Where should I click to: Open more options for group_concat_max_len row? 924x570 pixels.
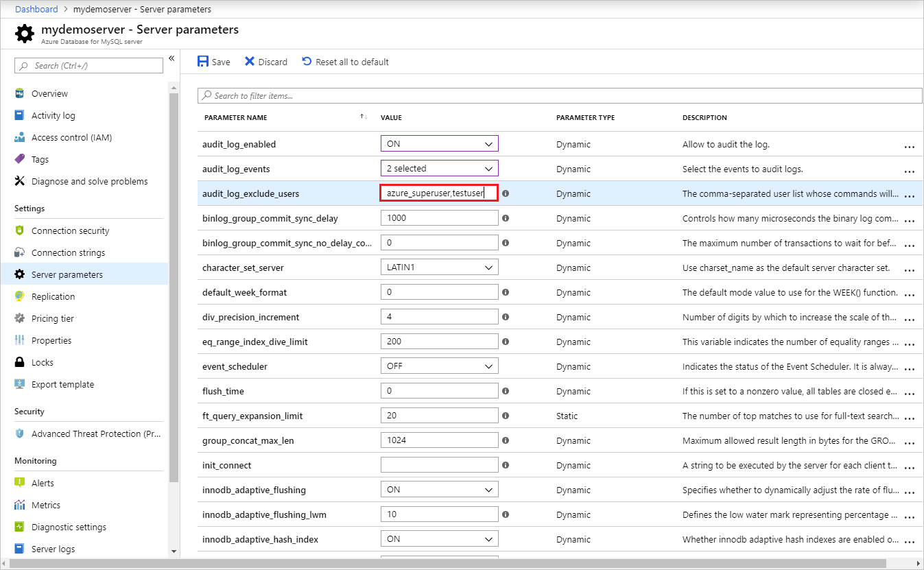[x=910, y=442]
